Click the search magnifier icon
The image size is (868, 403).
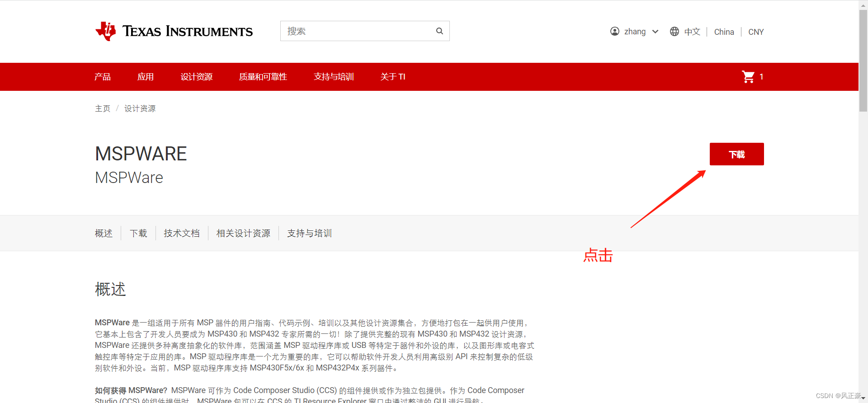[x=439, y=31]
